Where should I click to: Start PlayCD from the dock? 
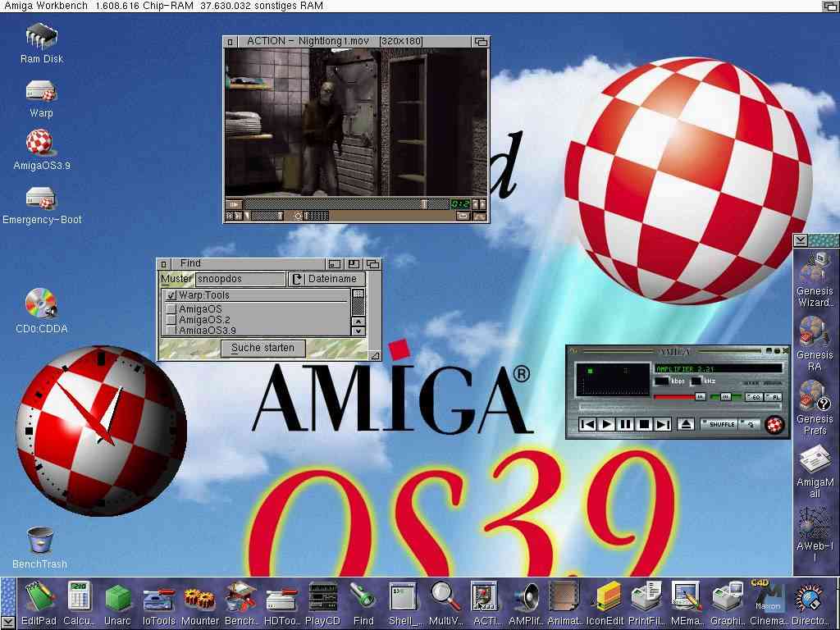click(x=322, y=596)
